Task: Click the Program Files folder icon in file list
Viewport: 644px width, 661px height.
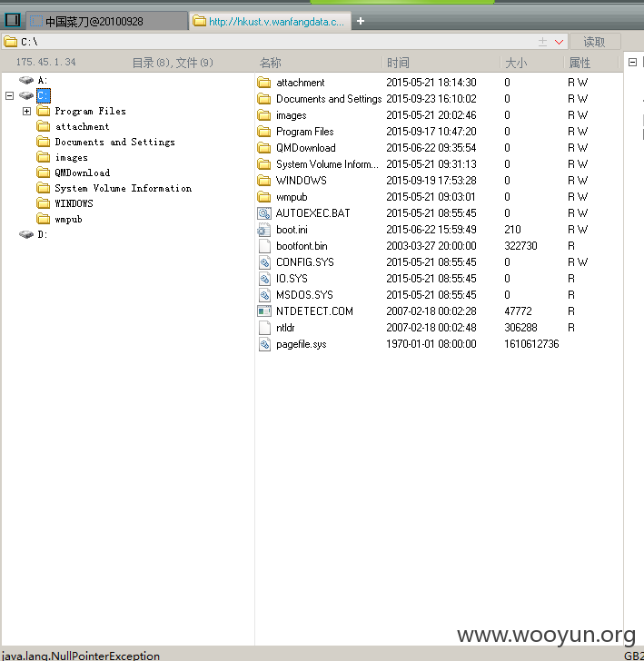Action: pos(264,132)
